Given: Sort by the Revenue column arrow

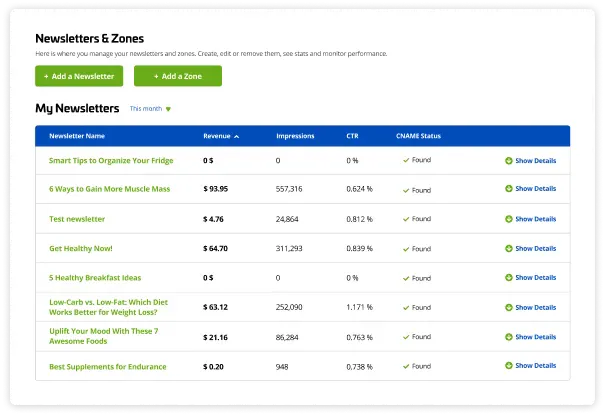Looking at the screenshot, I should [237, 136].
